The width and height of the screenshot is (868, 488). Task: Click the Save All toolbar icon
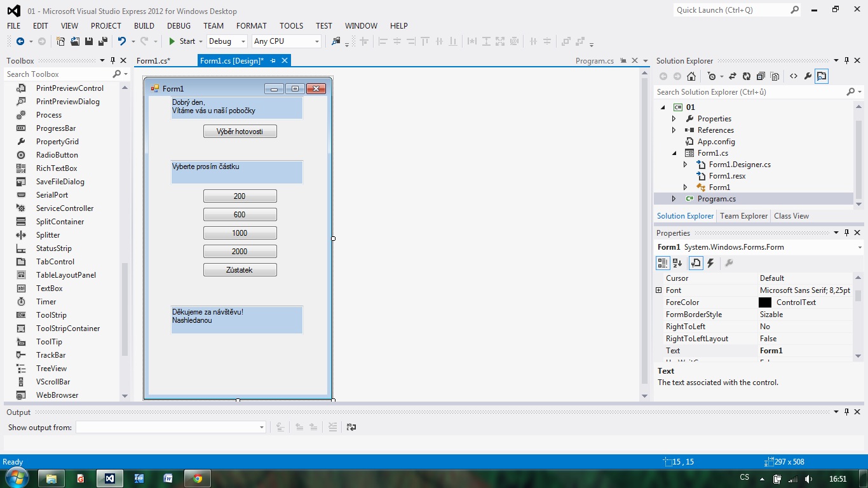click(x=102, y=41)
